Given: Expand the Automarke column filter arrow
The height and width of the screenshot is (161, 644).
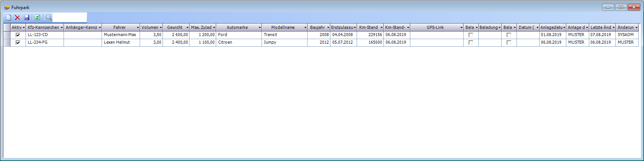Looking at the screenshot, I should click(260, 28).
